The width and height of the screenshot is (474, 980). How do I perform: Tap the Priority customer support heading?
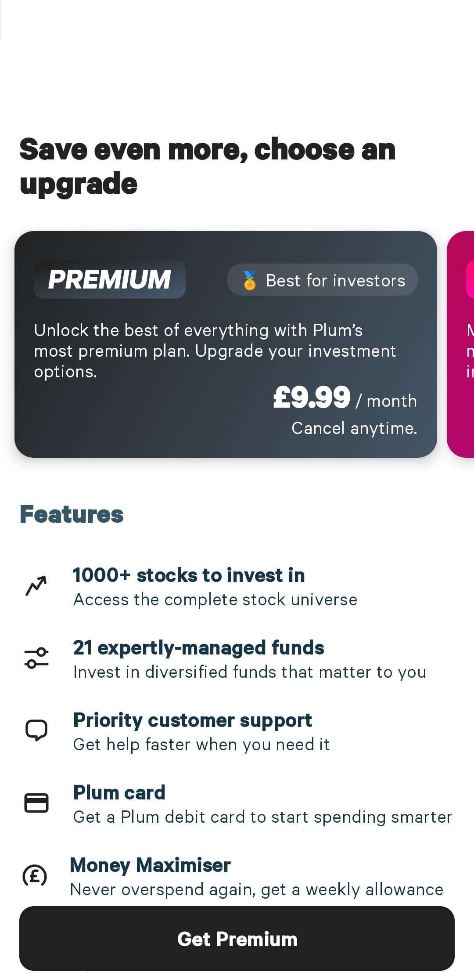click(x=192, y=720)
